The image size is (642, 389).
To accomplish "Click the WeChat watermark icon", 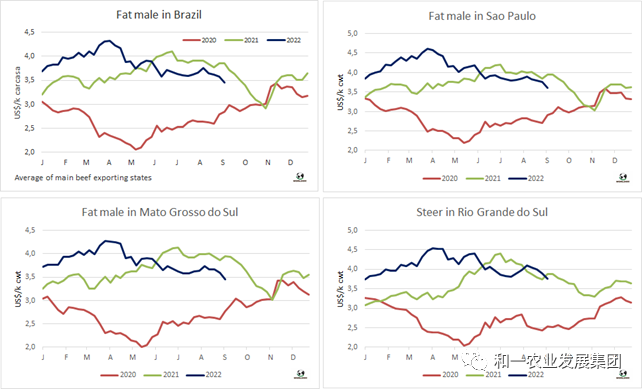I will [474, 361].
